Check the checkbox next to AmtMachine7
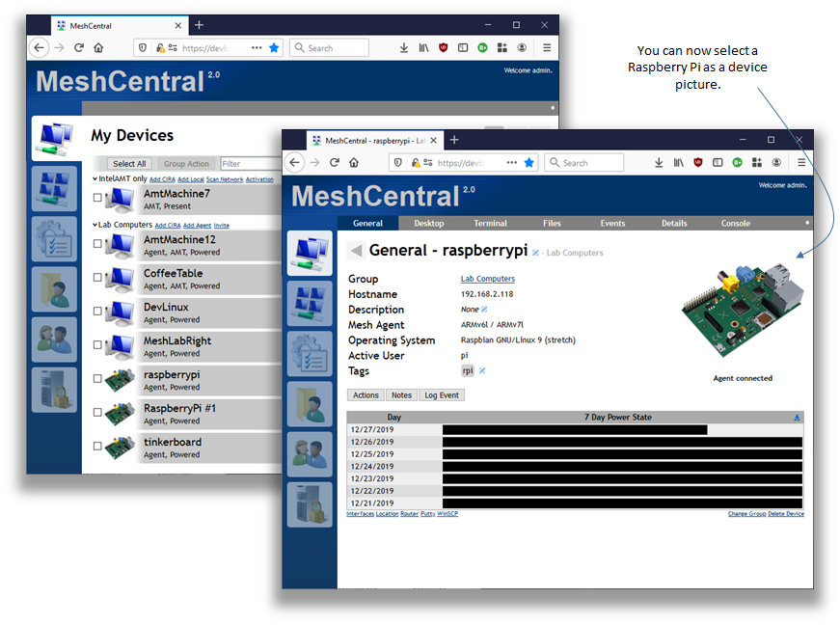Screen dimensions: 840x625 click(96, 199)
